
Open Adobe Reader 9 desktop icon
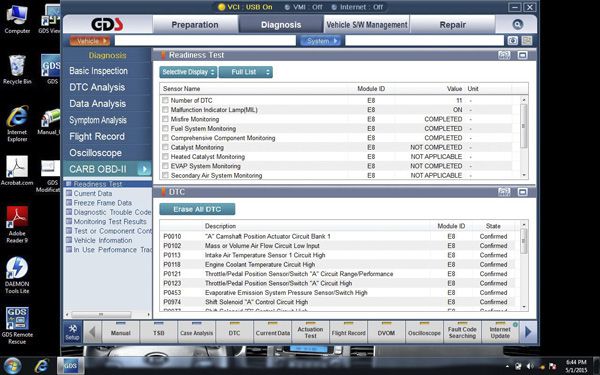pos(17,224)
